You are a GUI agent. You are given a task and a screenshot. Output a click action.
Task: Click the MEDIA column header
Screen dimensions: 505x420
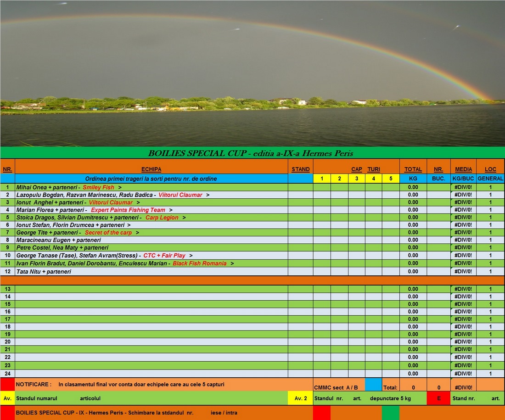463,169
